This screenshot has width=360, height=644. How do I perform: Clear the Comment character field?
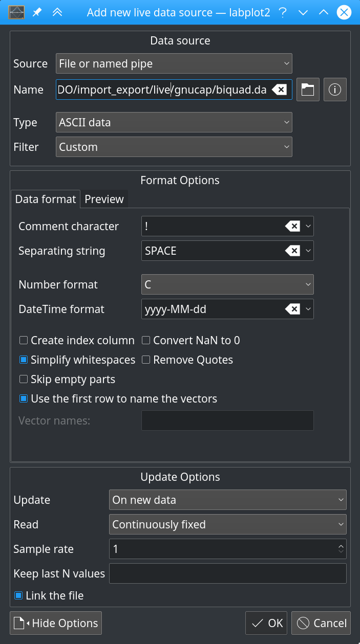pos(294,226)
